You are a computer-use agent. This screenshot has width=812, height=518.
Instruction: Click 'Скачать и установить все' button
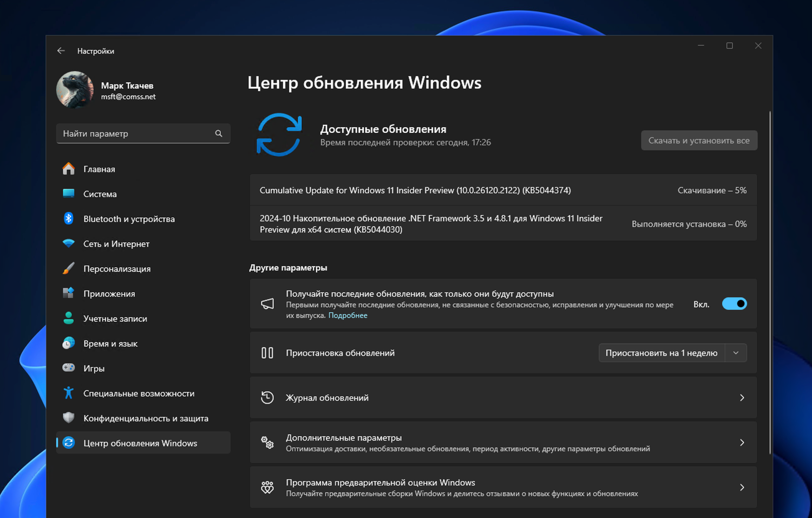pos(699,140)
